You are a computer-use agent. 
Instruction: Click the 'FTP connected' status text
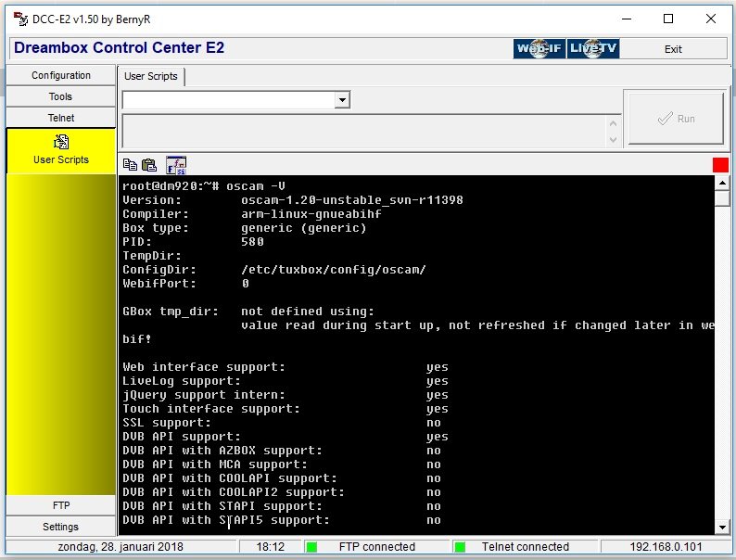377,547
